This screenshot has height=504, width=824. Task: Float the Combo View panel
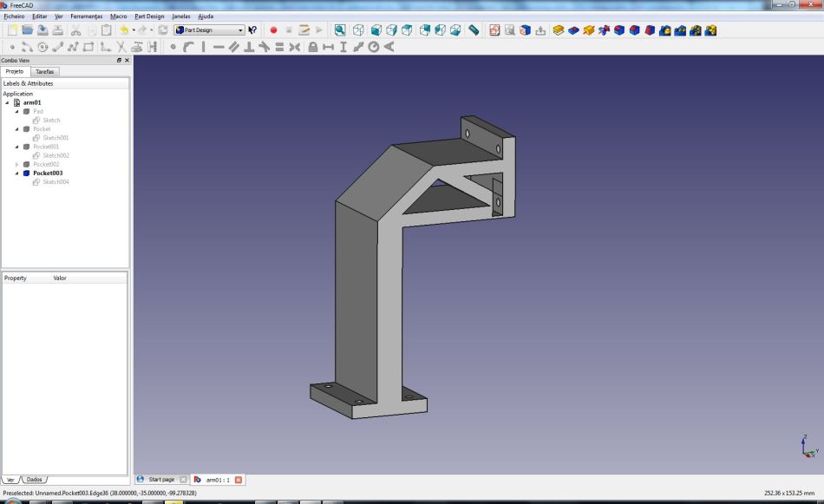pyautogui.click(x=119, y=60)
